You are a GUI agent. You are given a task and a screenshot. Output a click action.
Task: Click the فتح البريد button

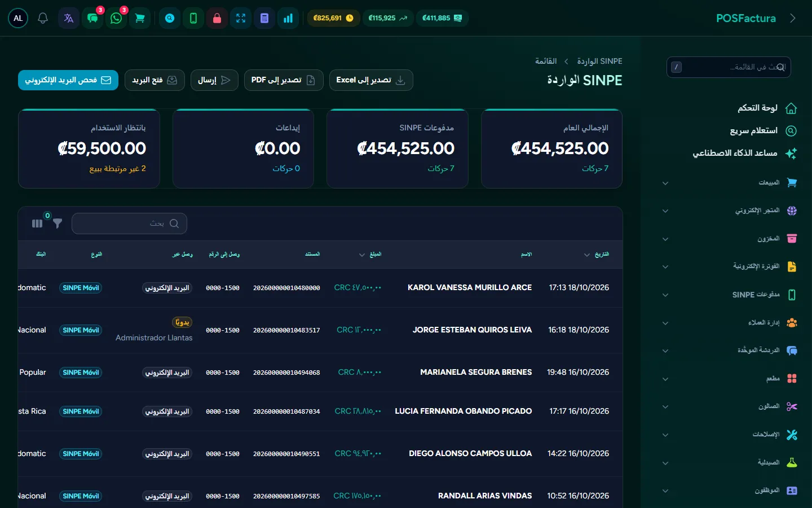(155, 80)
